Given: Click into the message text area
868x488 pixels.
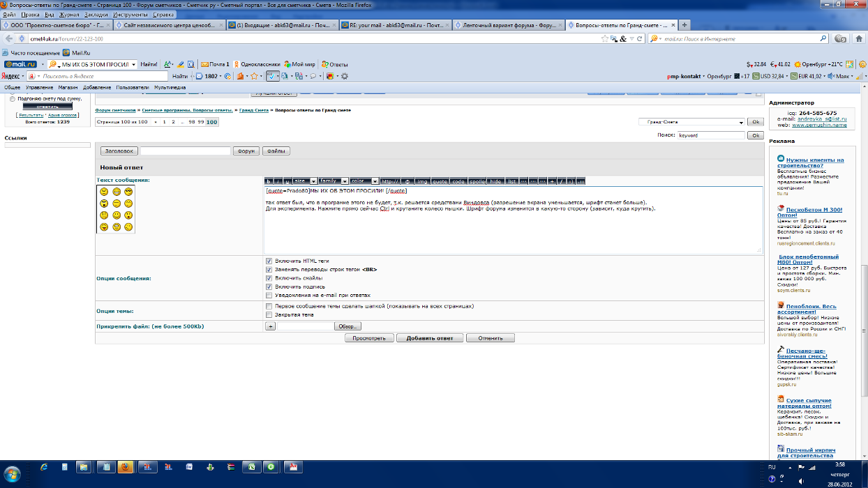Looking at the screenshot, I should pos(513,220).
